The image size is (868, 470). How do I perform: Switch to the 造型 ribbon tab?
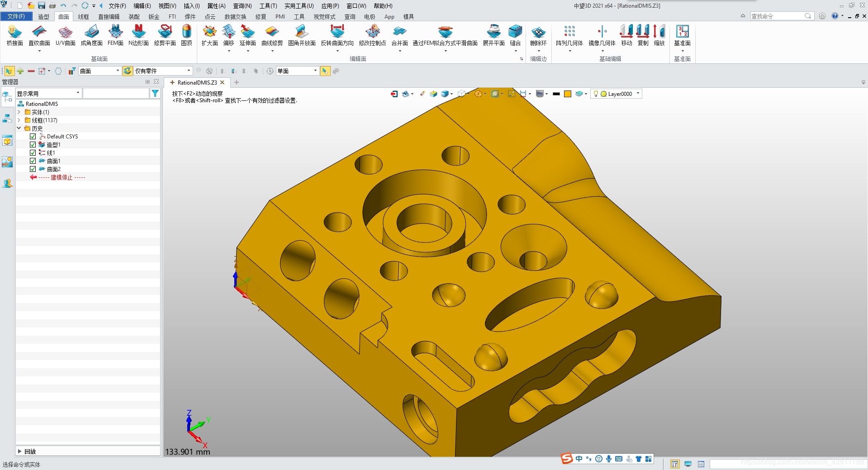(x=43, y=17)
